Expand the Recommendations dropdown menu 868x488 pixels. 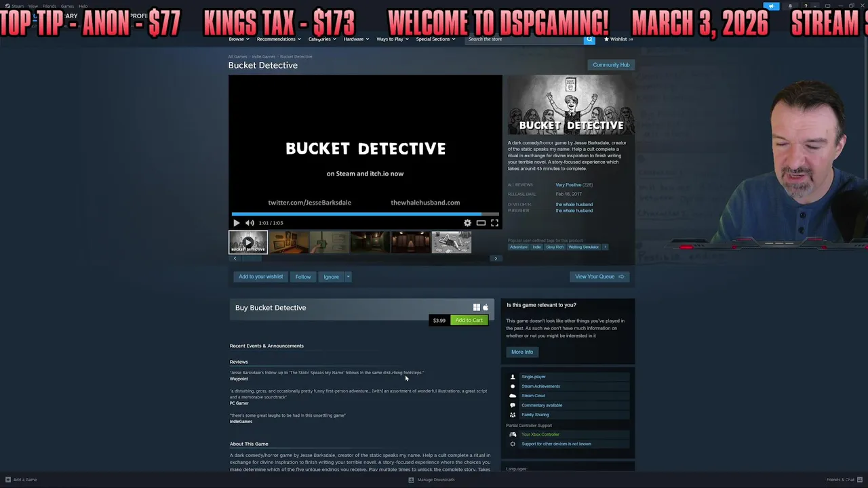click(x=279, y=39)
